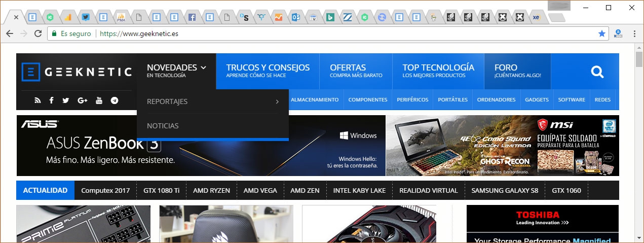This screenshot has width=644, height=243.
Task: Click the RSS feed icon
Action: (37, 100)
